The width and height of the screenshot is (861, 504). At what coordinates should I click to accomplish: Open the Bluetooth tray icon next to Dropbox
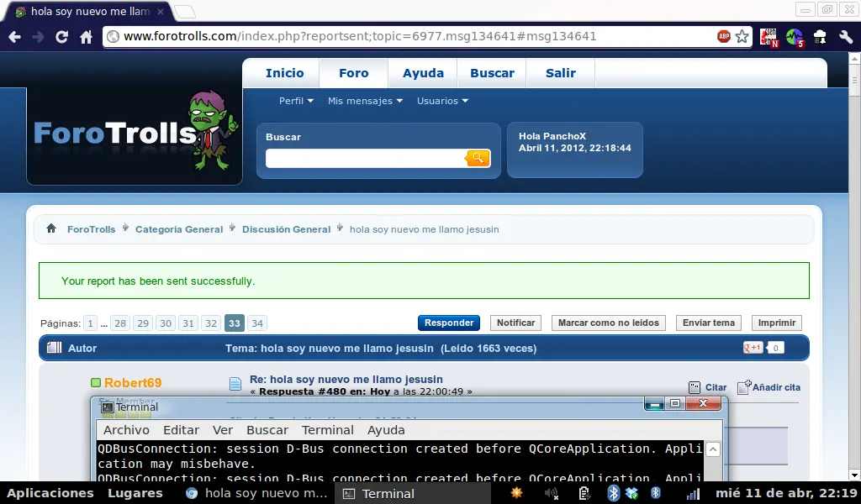click(x=613, y=493)
